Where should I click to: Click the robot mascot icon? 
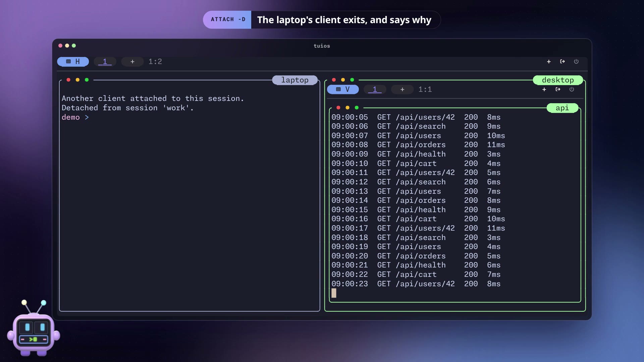(33, 328)
